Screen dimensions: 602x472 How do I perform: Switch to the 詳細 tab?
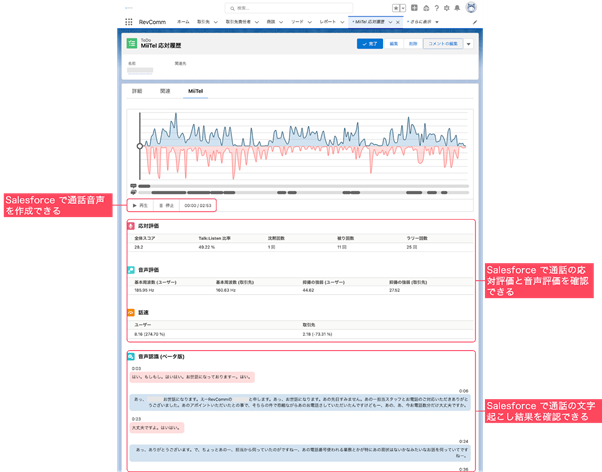tap(137, 91)
